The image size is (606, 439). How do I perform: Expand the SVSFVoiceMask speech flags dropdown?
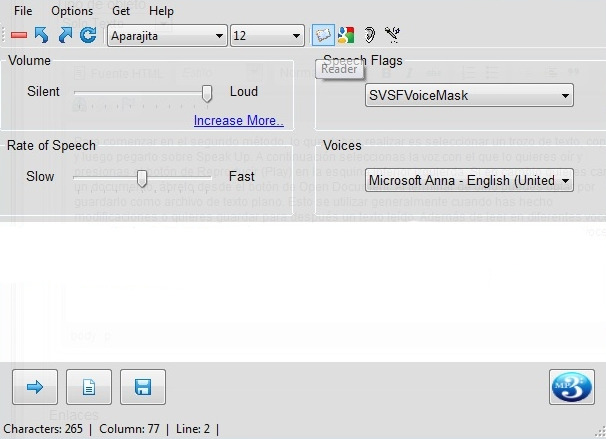click(468, 96)
